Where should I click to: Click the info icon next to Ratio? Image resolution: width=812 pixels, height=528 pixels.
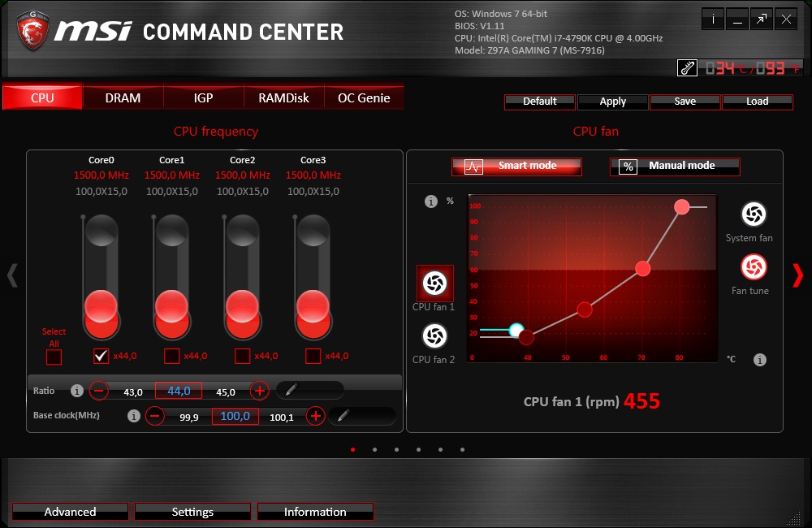coord(76,391)
